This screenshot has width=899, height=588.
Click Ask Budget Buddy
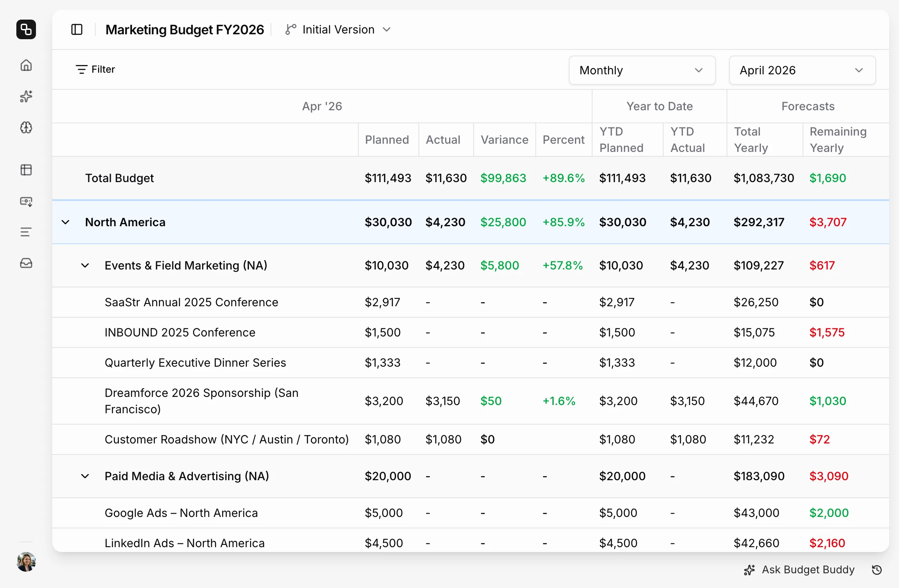(x=799, y=570)
